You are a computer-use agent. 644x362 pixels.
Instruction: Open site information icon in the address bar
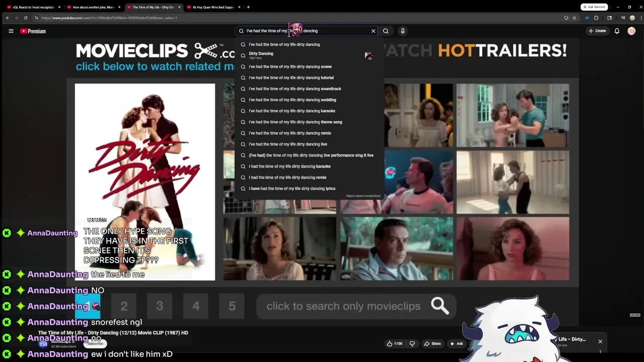[x=36, y=18]
